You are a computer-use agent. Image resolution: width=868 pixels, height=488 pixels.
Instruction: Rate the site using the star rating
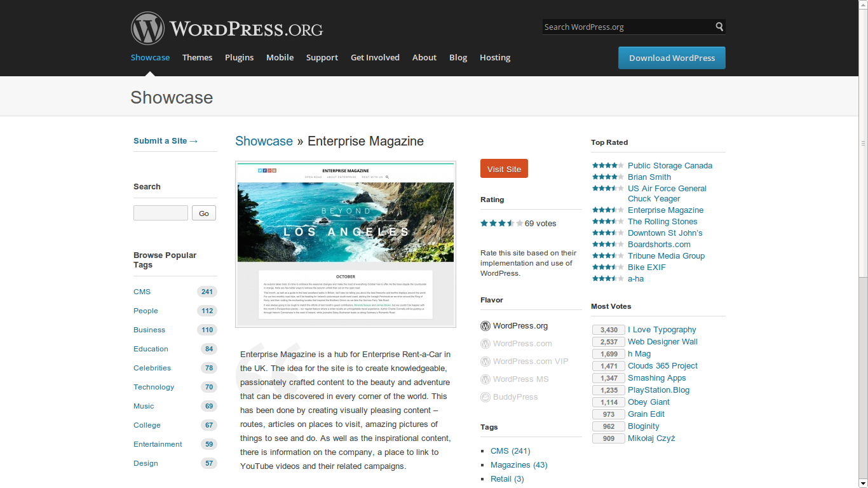(502, 223)
